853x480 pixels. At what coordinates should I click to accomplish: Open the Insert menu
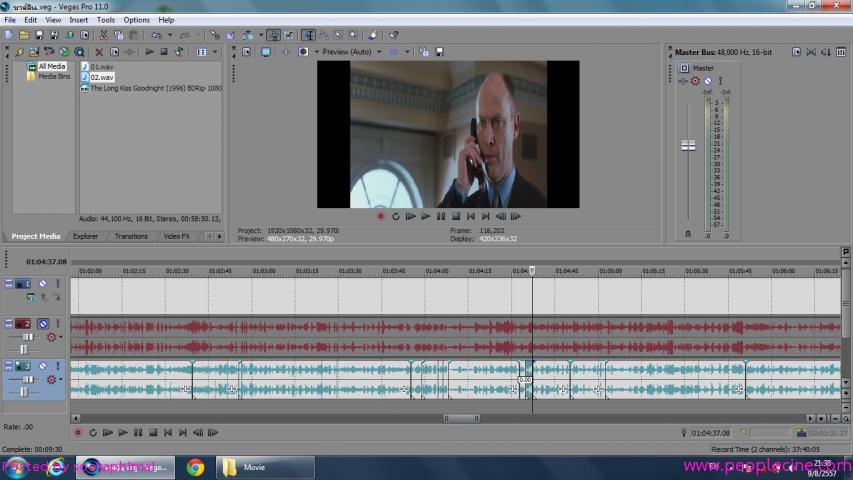coord(78,20)
